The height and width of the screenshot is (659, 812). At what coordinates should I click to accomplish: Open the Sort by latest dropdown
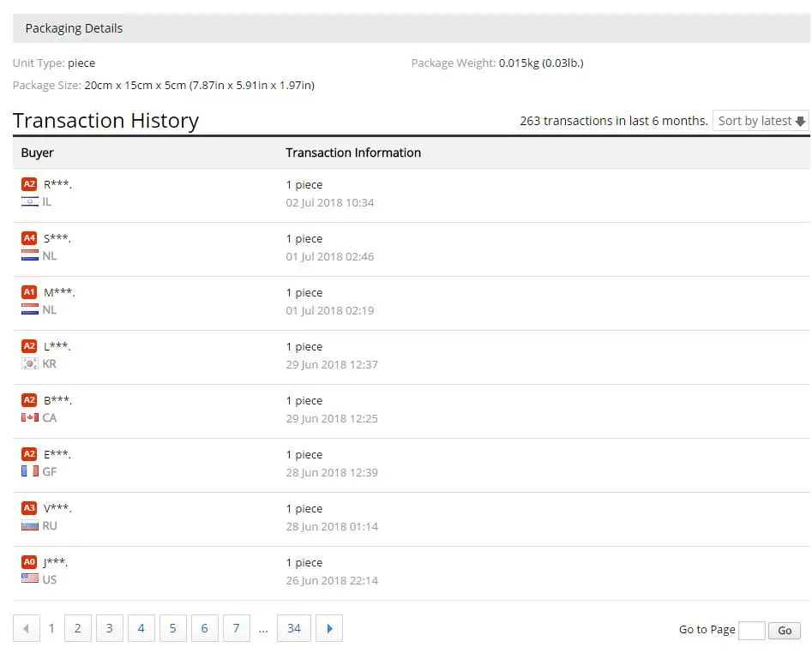761,121
